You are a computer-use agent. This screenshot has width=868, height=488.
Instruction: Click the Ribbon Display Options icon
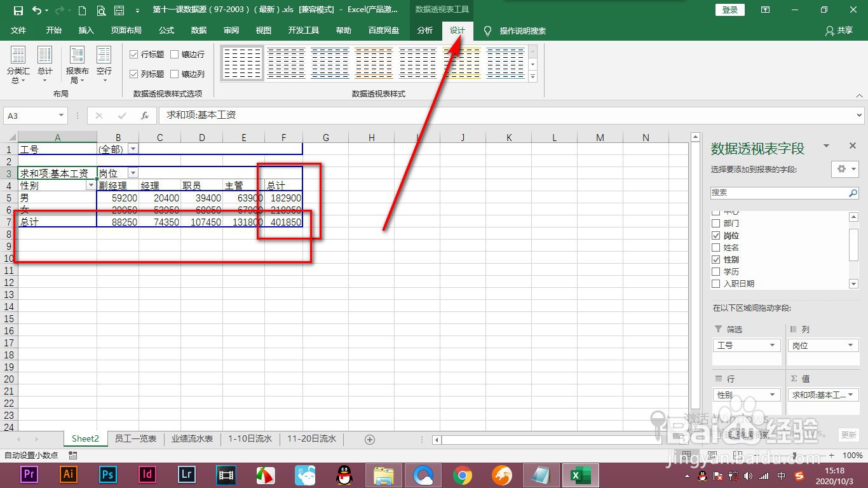(x=766, y=10)
